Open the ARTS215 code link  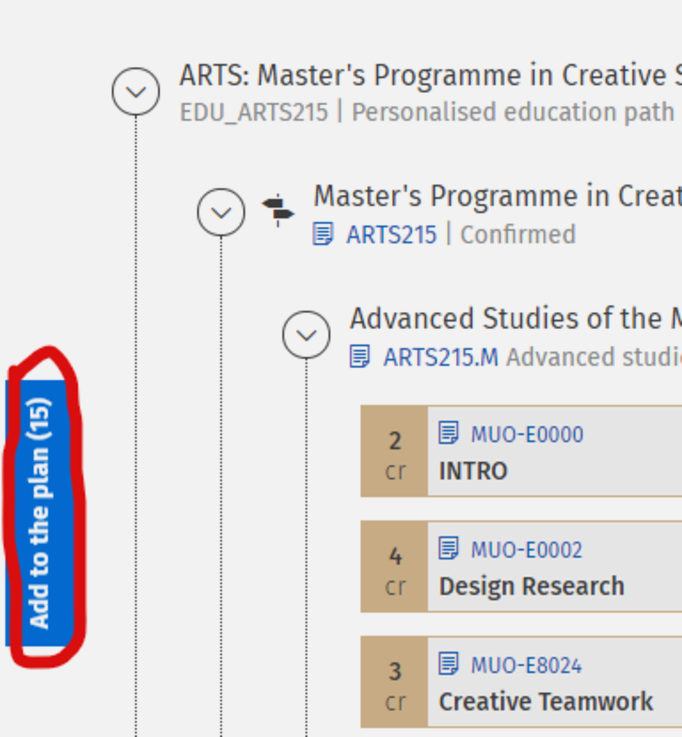(x=391, y=235)
